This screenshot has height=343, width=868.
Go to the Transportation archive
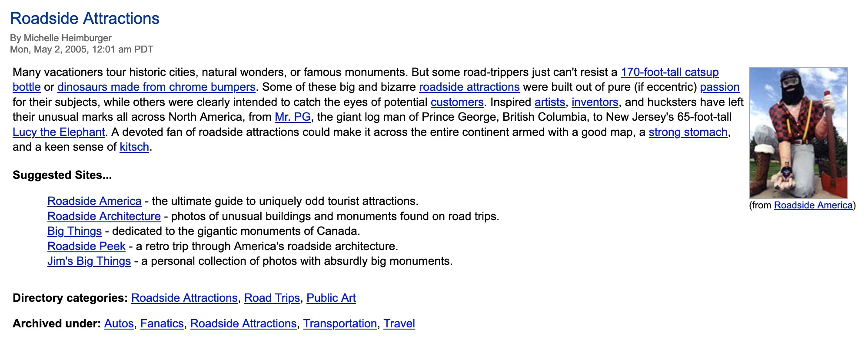(x=339, y=324)
